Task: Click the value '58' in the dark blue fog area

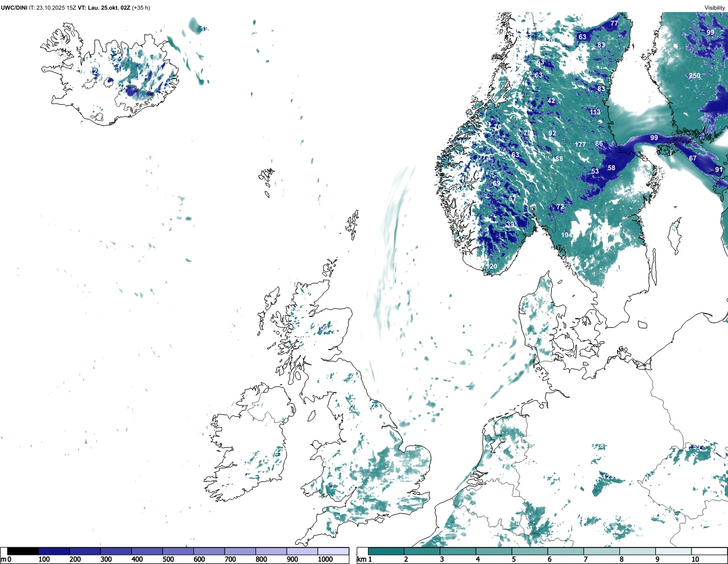Action: [611, 168]
